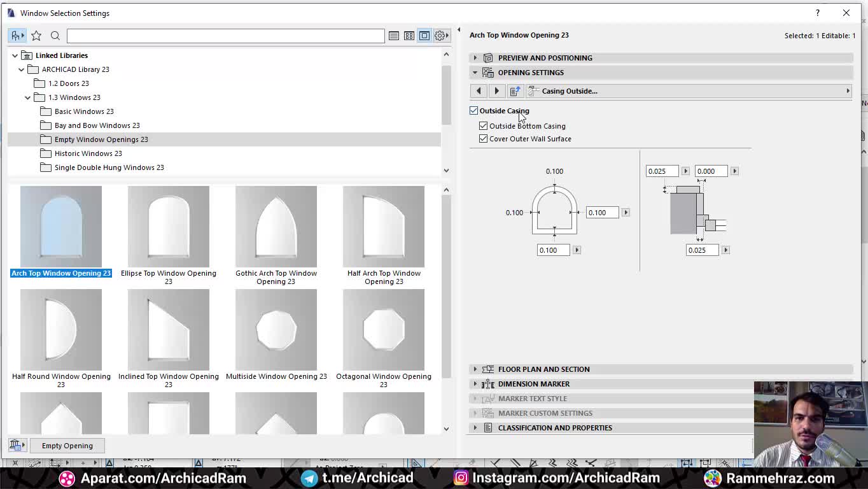Image resolution: width=868 pixels, height=489 pixels.
Task: Open the Basic Windows 23 folder
Action: pos(84,111)
